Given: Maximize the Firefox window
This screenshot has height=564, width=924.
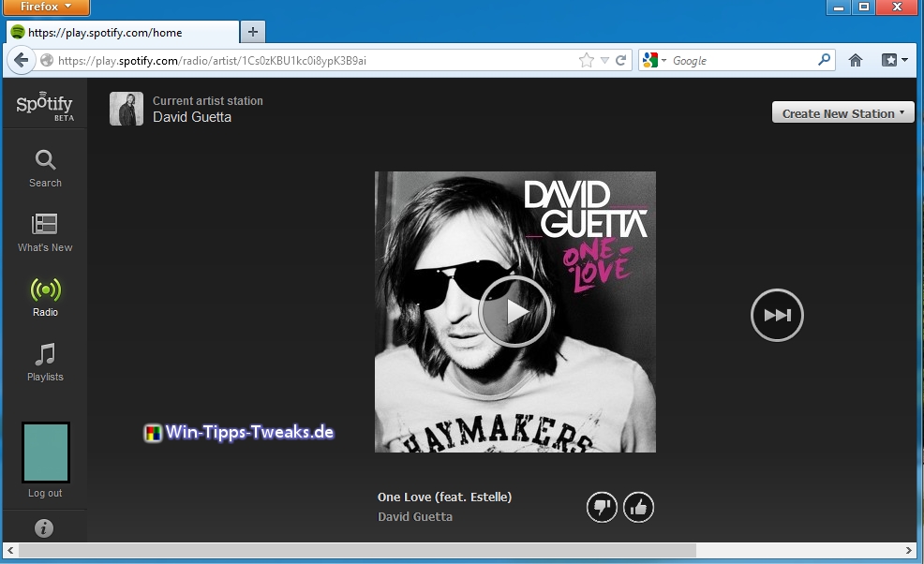Looking at the screenshot, I should 864,7.
